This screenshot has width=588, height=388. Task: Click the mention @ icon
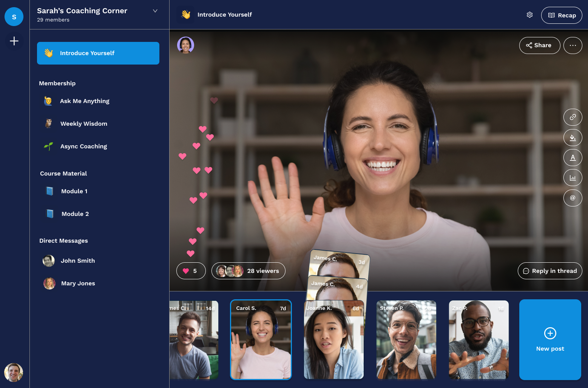point(573,198)
